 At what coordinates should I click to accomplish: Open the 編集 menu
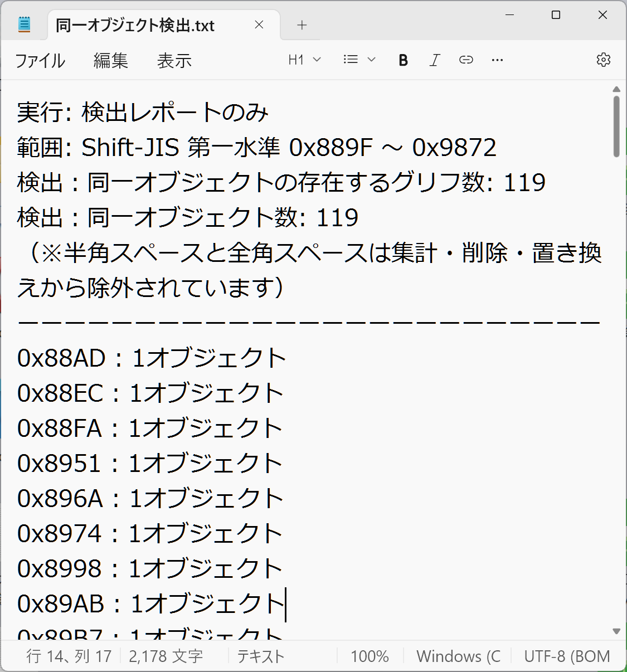click(111, 61)
